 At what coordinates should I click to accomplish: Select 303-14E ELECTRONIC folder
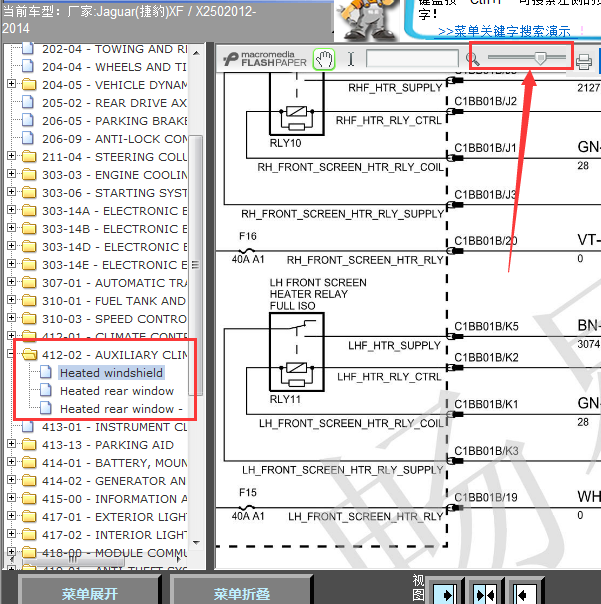[114, 265]
